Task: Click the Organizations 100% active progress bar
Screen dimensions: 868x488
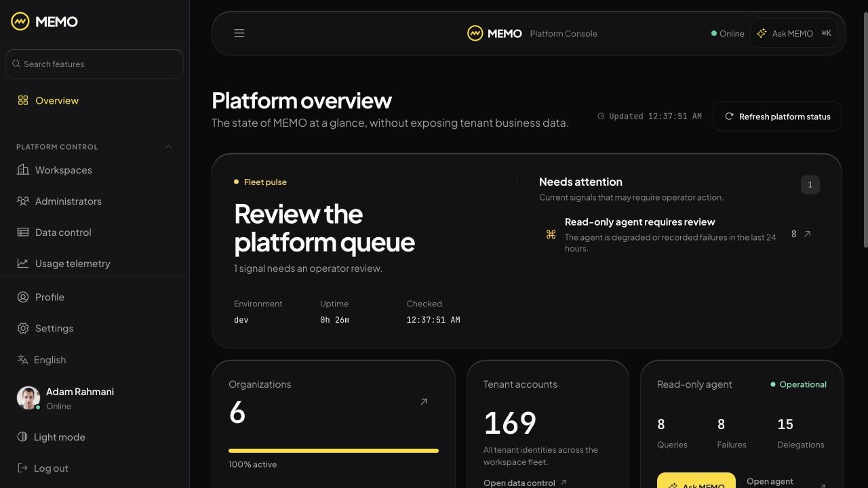Action: [334, 451]
